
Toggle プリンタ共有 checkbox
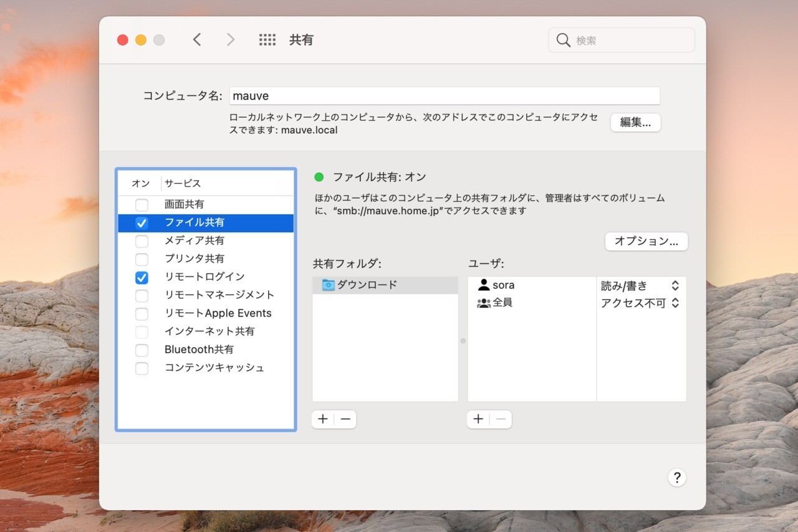tap(142, 259)
